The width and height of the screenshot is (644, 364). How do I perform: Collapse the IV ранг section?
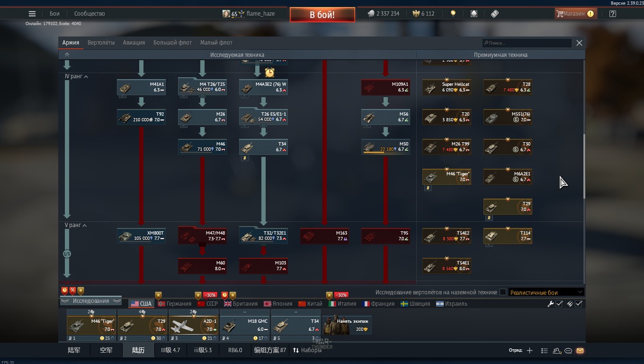[76, 76]
